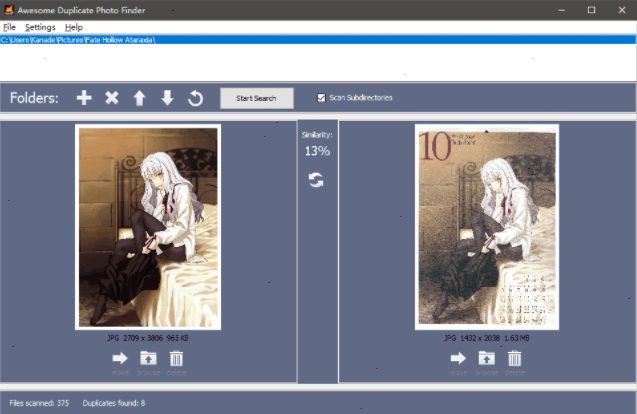The width and height of the screenshot is (637, 414).
Task: Click the 13% similarity value
Action: coord(317,151)
